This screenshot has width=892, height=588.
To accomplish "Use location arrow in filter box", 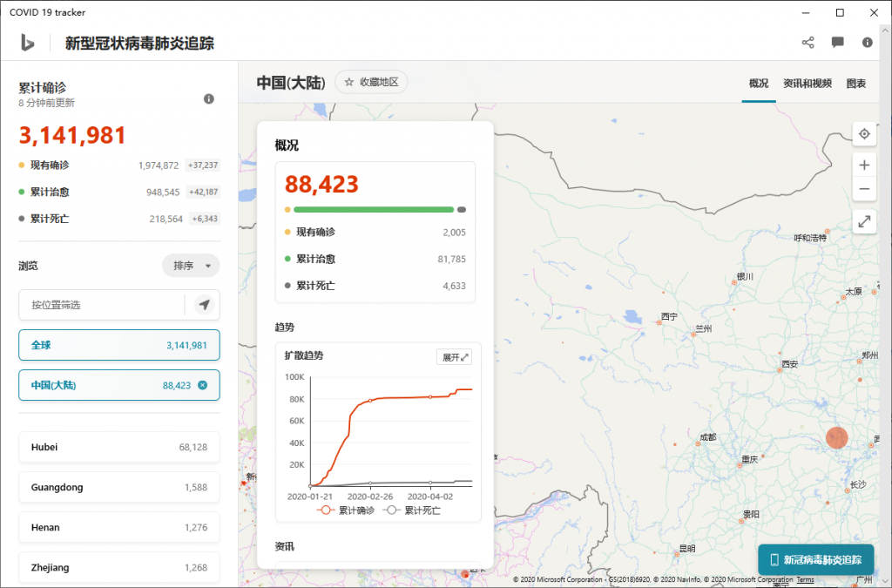I will (x=204, y=305).
